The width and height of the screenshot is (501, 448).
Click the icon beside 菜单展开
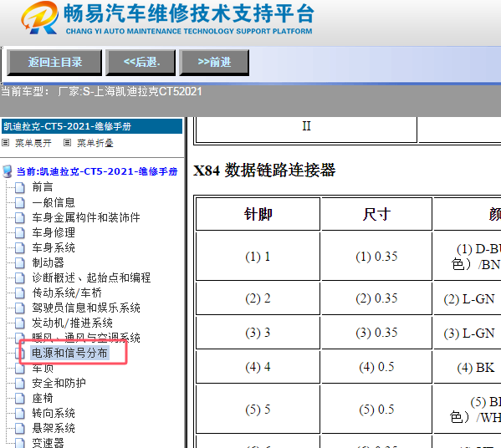click(x=5, y=143)
